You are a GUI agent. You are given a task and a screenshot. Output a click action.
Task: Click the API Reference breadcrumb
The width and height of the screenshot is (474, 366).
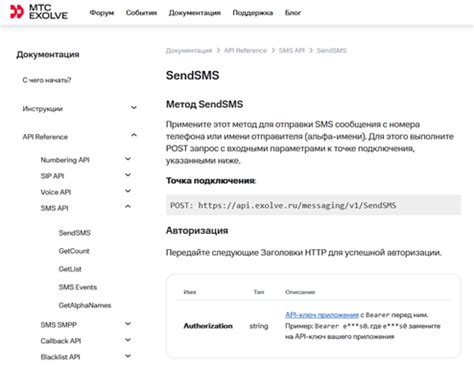(x=245, y=50)
